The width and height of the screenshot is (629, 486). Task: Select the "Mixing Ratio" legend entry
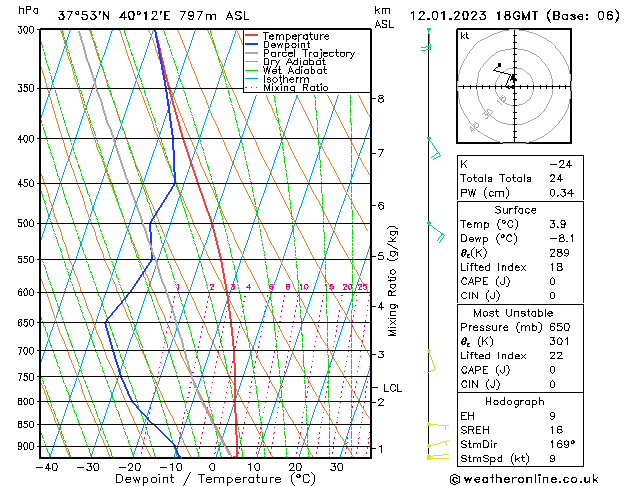296,87
